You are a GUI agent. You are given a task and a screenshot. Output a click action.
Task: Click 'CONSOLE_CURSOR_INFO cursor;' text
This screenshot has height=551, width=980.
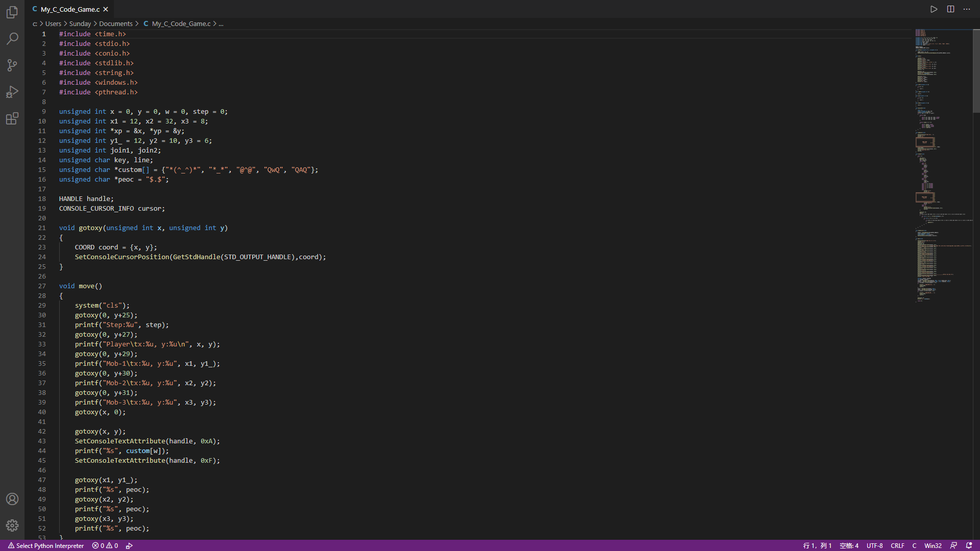tap(112, 209)
